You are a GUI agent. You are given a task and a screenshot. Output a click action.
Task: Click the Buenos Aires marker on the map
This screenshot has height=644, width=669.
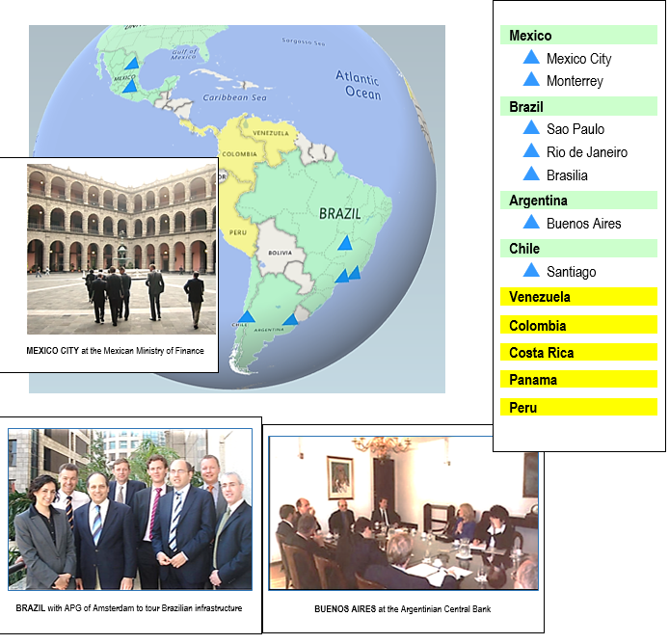pyautogui.click(x=289, y=320)
